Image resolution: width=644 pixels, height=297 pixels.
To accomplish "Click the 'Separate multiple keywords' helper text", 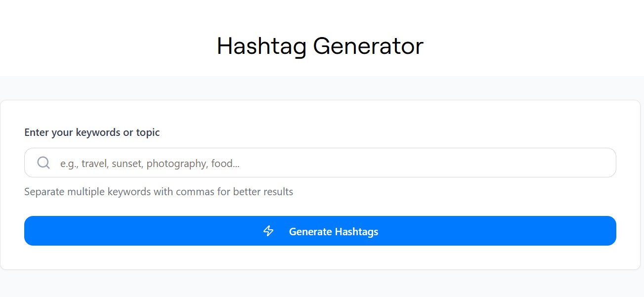I will pos(159,192).
